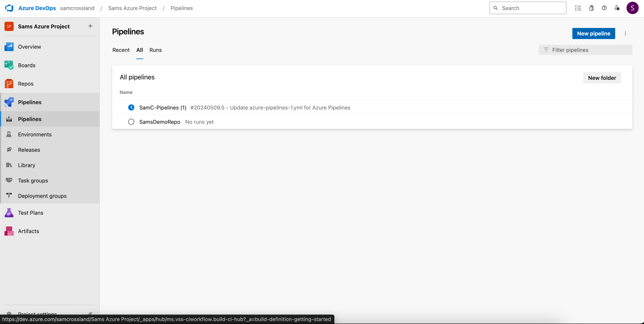Viewport: 644px width, 324px height.
Task: Click the Sams Azure Project breadcrumb
Action: point(132,8)
